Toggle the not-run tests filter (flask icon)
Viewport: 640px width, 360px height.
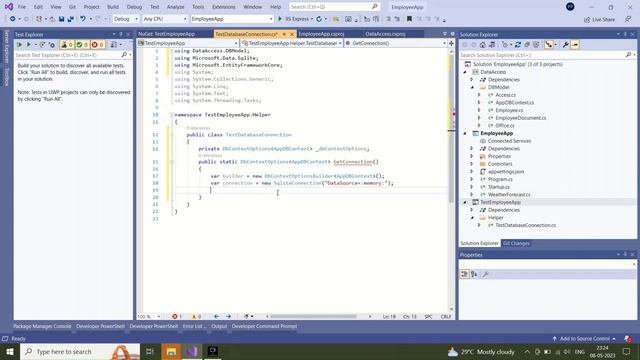(67, 44)
